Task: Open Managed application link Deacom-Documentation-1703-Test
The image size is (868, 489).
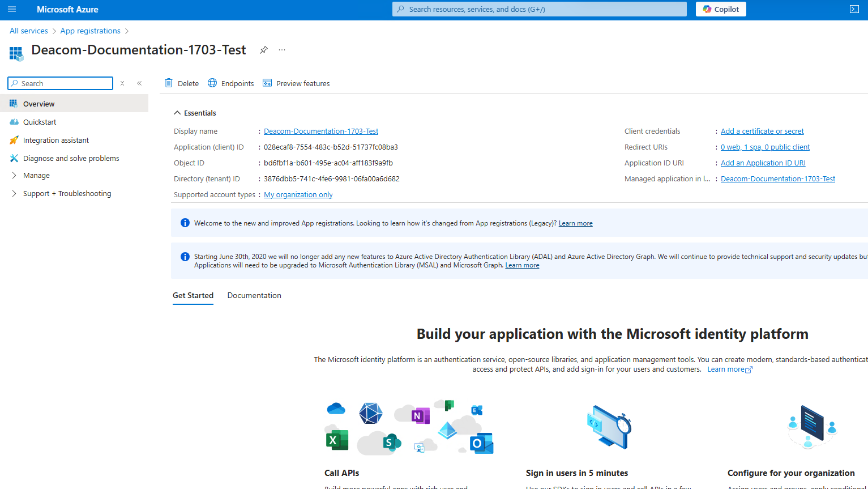Action: 778,178
